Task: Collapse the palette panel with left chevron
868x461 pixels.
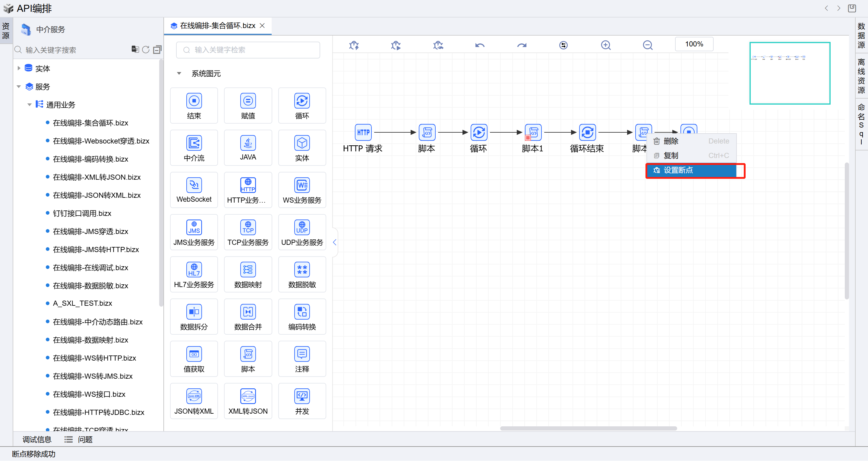Action: click(x=334, y=242)
